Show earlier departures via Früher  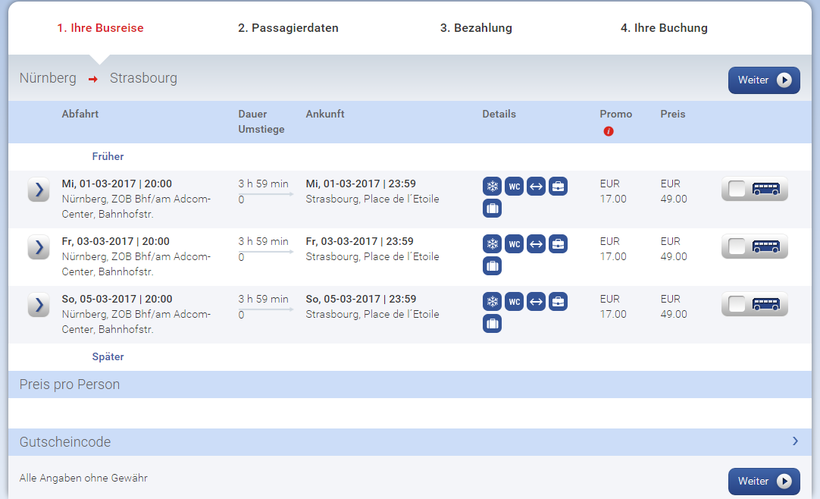point(108,157)
